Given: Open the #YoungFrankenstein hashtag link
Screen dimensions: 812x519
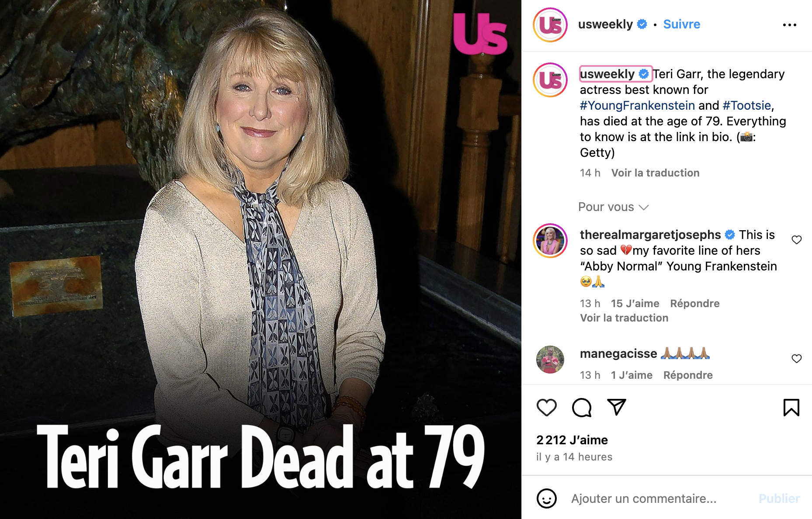Looking at the screenshot, I should coord(637,105).
